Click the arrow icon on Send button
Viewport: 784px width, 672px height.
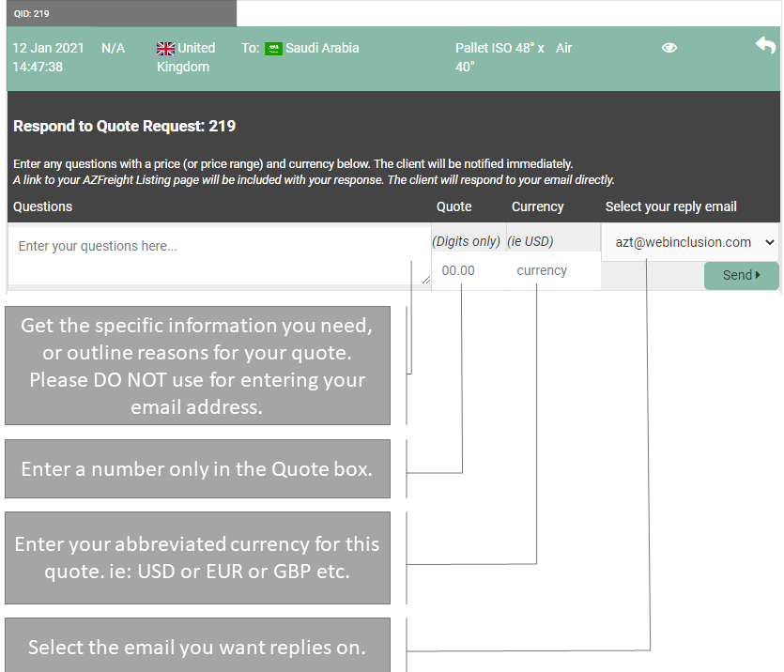coord(758,275)
